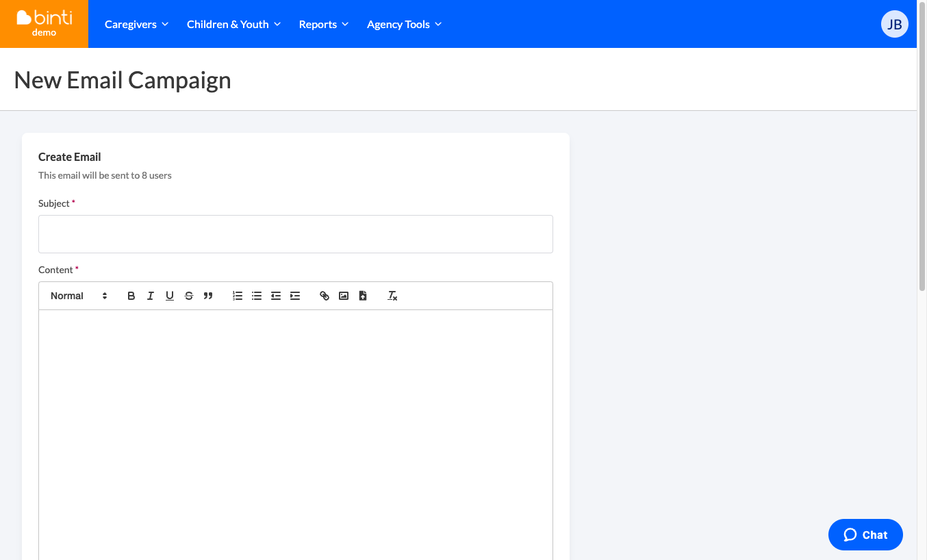The image size is (927, 560).
Task: Click the Subject input field
Action: tap(296, 234)
